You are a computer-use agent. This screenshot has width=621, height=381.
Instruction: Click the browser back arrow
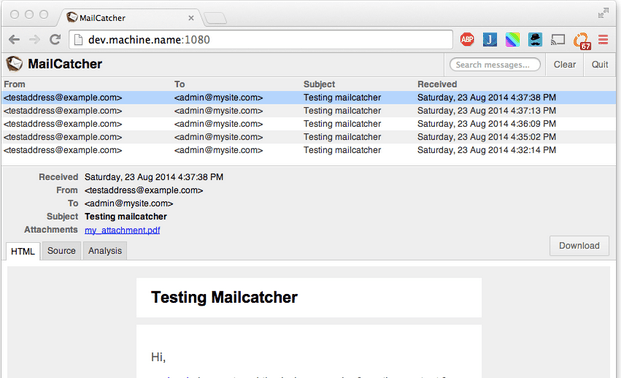(x=14, y=40)
